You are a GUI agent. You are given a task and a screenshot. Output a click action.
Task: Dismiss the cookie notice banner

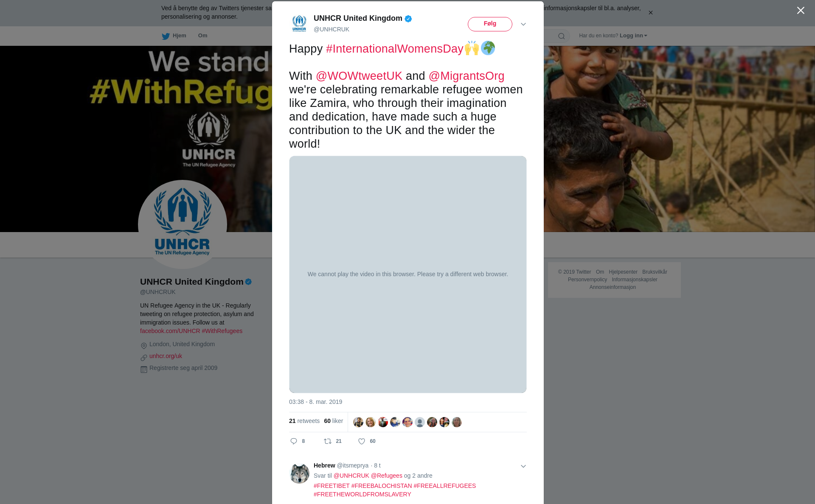(x=650, y=13)
